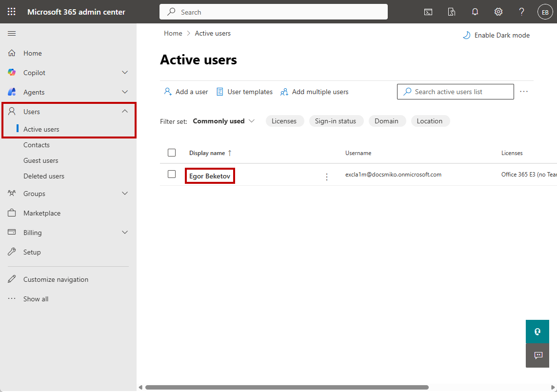
Task: Click the Search active users list field
Action: 456,92
